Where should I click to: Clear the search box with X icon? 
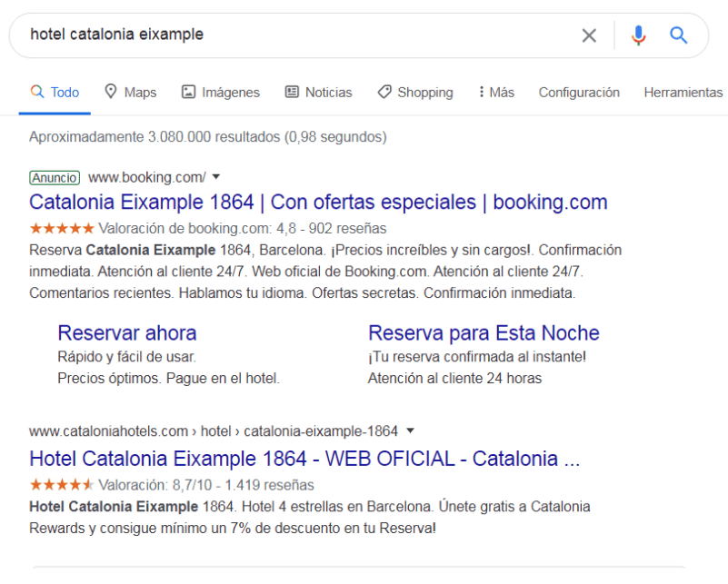click(589, 35)
